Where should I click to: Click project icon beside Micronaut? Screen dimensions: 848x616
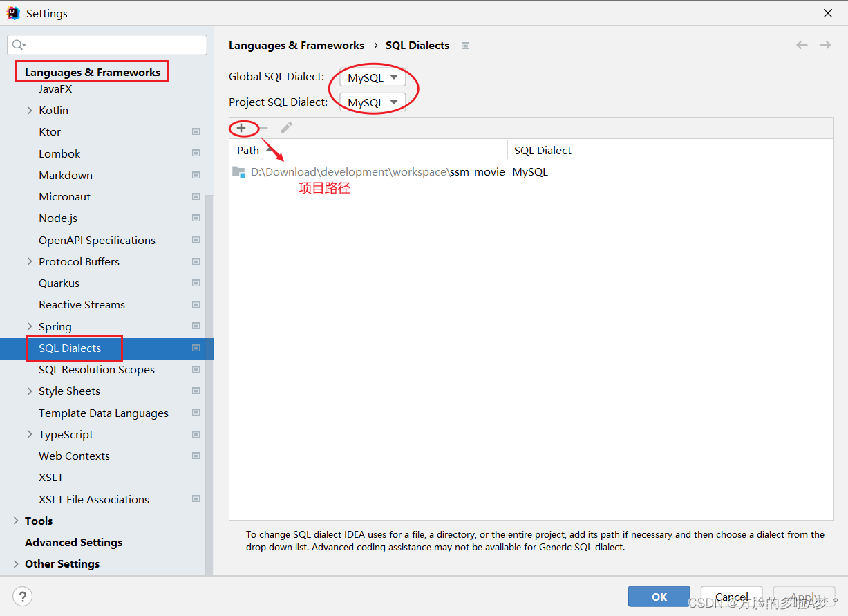point(196,196)
